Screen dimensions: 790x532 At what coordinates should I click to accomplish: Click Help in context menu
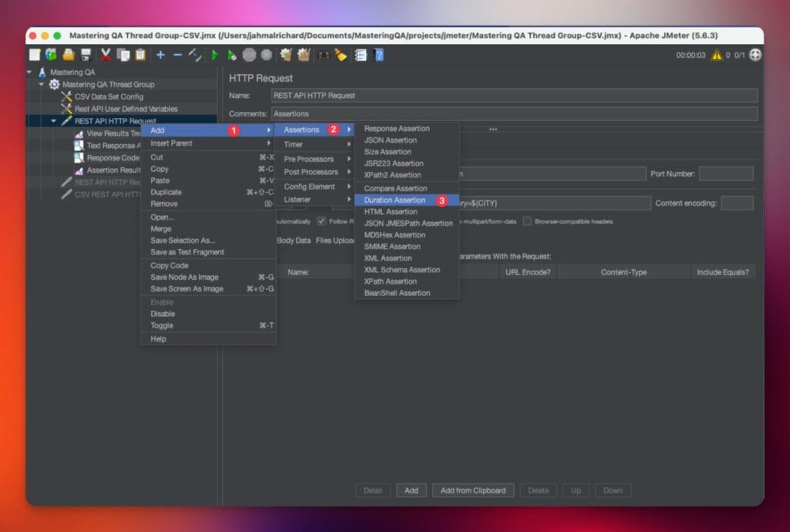point(208,339)
